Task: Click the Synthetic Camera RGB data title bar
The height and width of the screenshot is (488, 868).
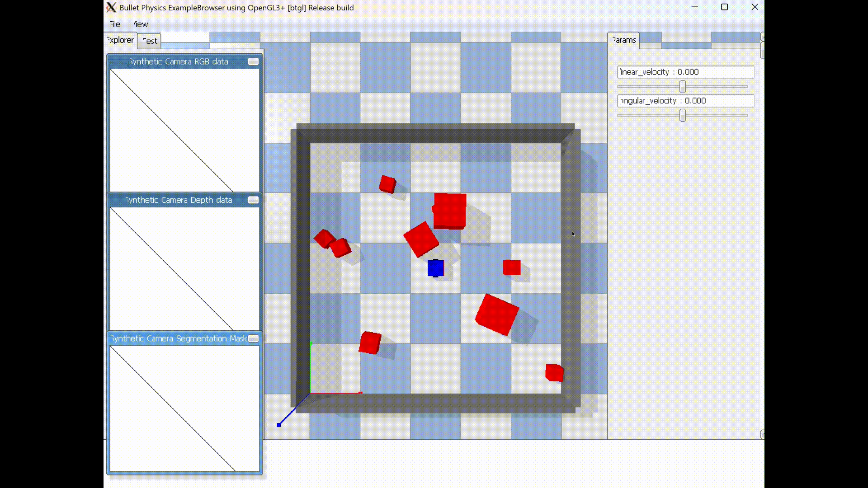Action: [179, 61]
